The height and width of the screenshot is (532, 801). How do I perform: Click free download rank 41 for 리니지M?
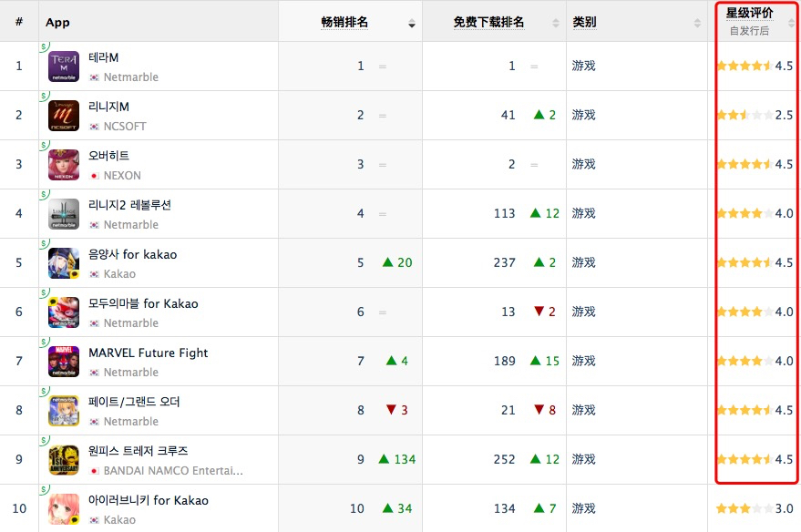[x=508, y=116]
